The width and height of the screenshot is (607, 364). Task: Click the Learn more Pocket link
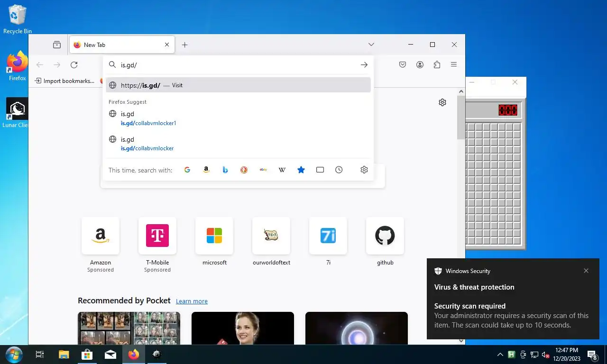tap(192, 301)
